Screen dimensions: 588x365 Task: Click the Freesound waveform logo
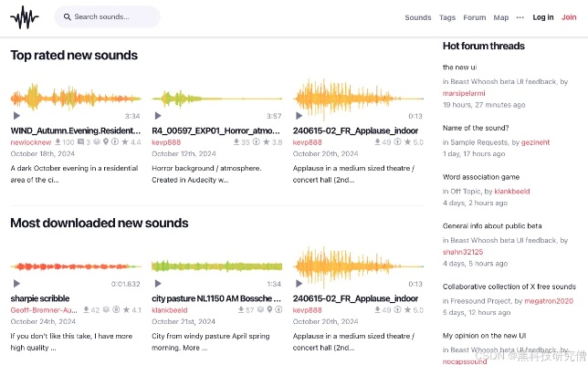(x=25, y=16)
